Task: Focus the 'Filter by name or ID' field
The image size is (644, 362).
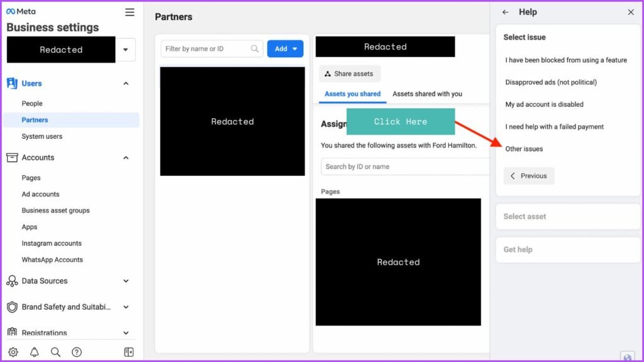Action: (x=211, y=49)
